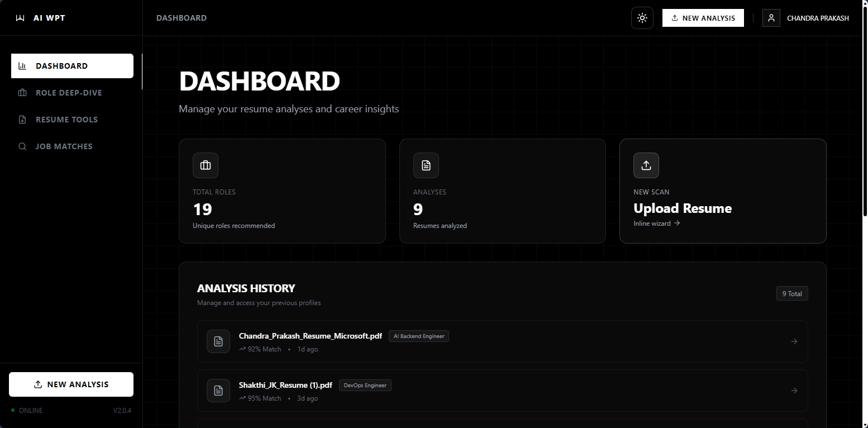Click the 9 analyses value

418,210
